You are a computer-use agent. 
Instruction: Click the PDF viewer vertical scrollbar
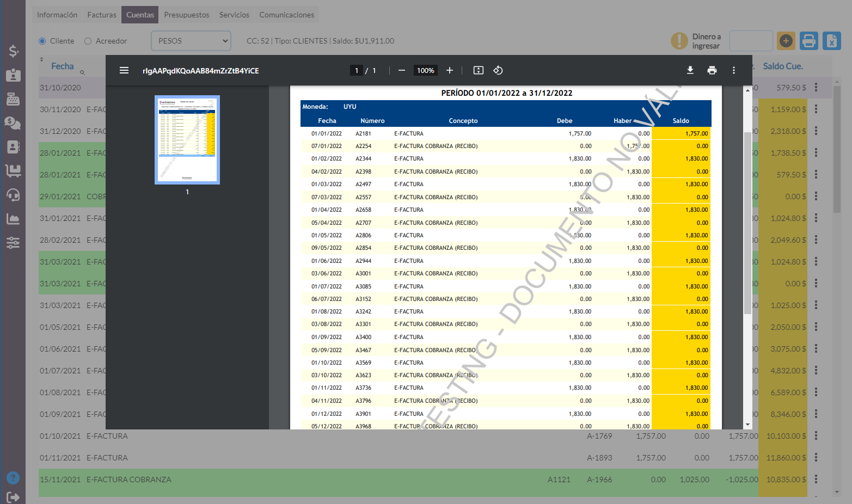[x=747, y=218]
